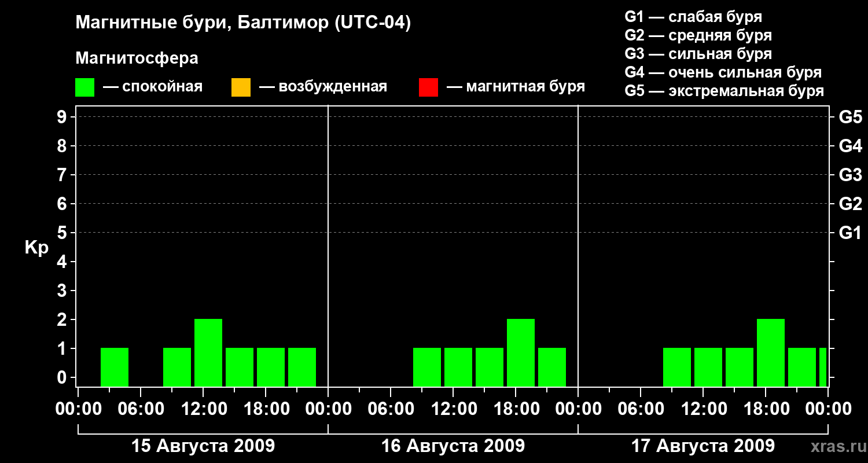This screenshot has height=463, width=868.
Task: Click the '00:00' label starting 15 August
Action: tap(79, 409)
